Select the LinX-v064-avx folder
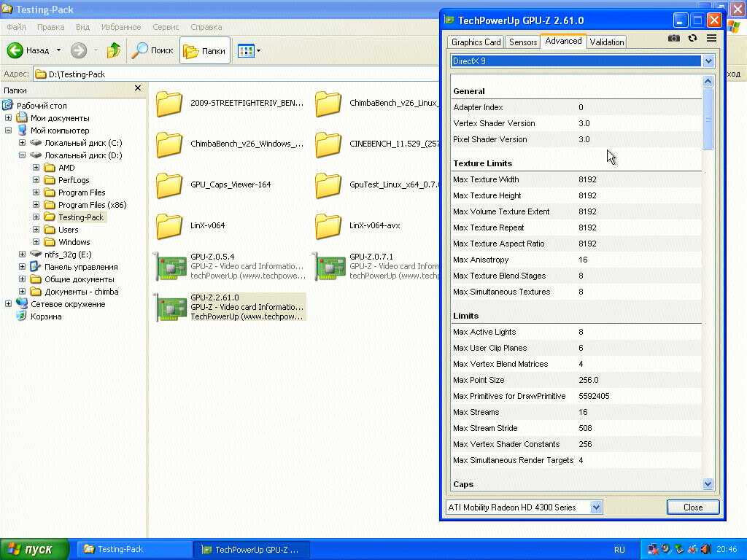Viewport: 747px width, 560px height. click(357, 226)
